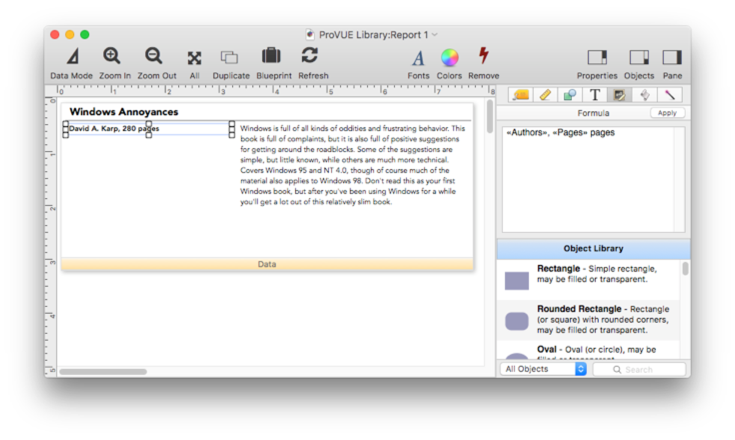
Task: Open the All Objects dropdown
Action: 543,369
